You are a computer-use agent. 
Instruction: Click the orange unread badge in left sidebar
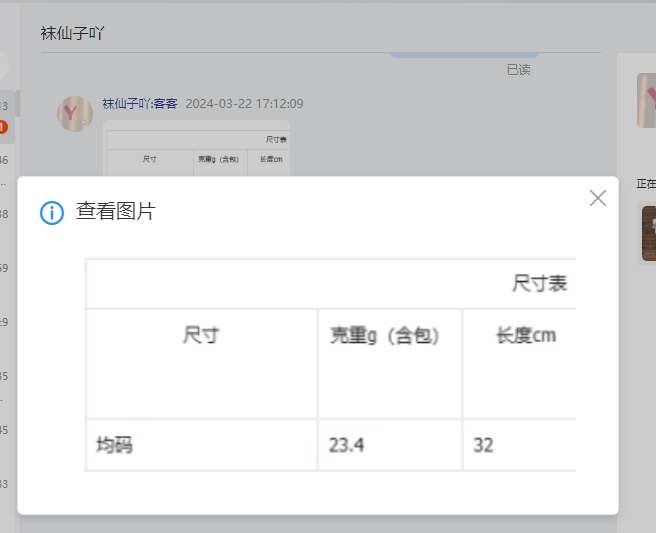click(3, 127)
